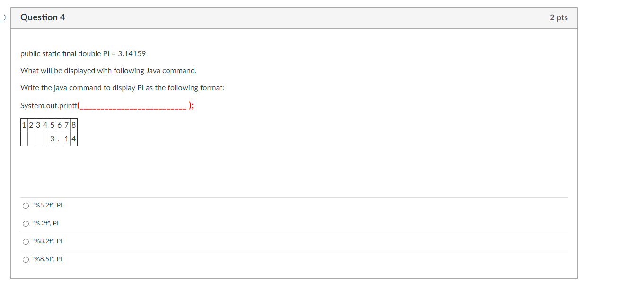Flag this question using the left-edge flag icon
The width and height of the screenshot is (644, 284).
pos(2,18)
